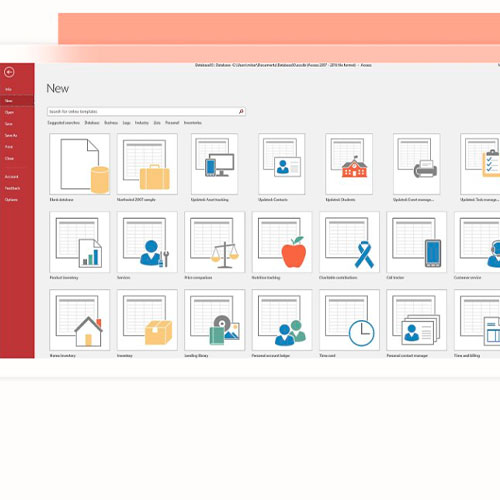Open the Account page
The height and width of the screenshot is (500, 500).
[11, 177]
